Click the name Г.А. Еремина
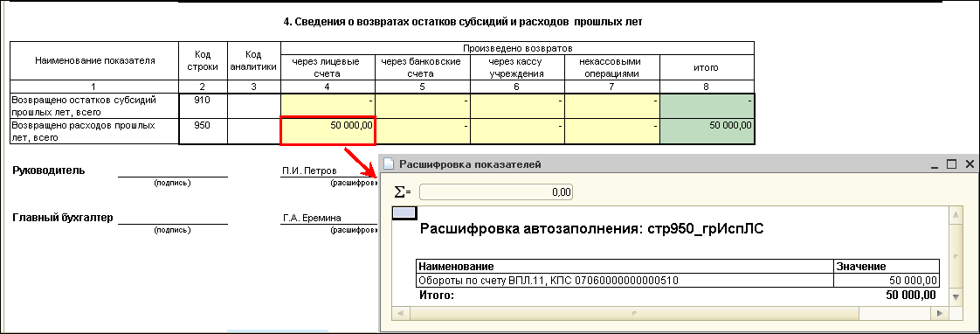Screen dimensions: 980x334 point(312,219)
